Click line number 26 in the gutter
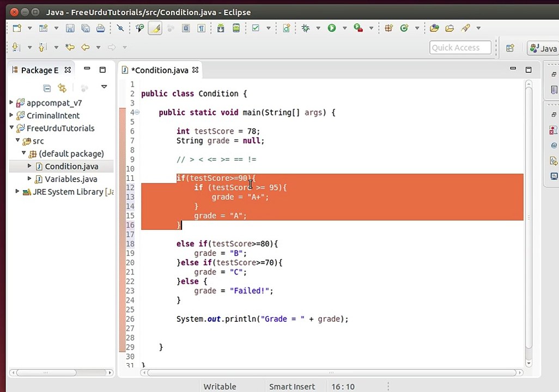The image size is (559, 392). [x=130, y=319]
